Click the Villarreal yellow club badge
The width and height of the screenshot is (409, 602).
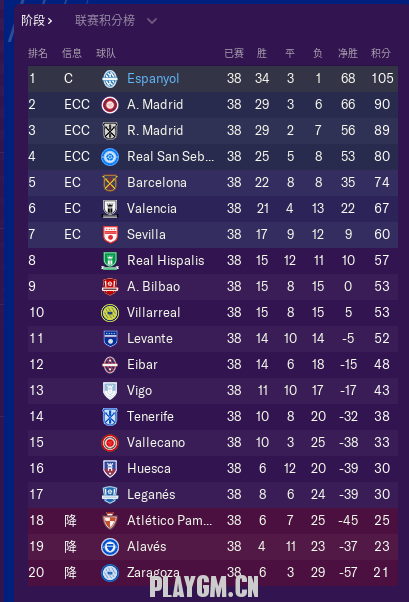click(x=110, y=313)
